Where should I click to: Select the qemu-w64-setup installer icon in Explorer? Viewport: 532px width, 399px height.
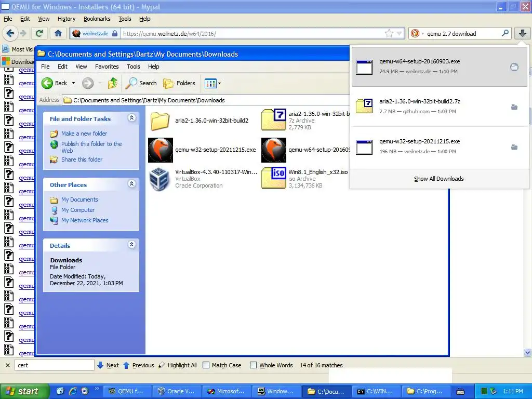(x=274, y=150)
